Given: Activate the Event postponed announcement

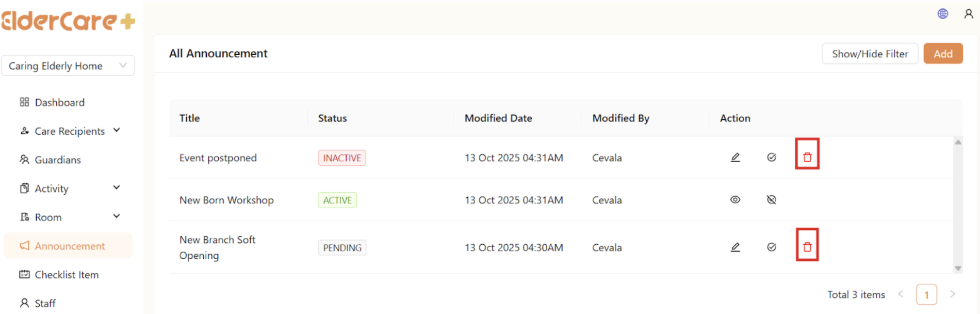Looking at the screenshot, I should click(x=771, y=158).
